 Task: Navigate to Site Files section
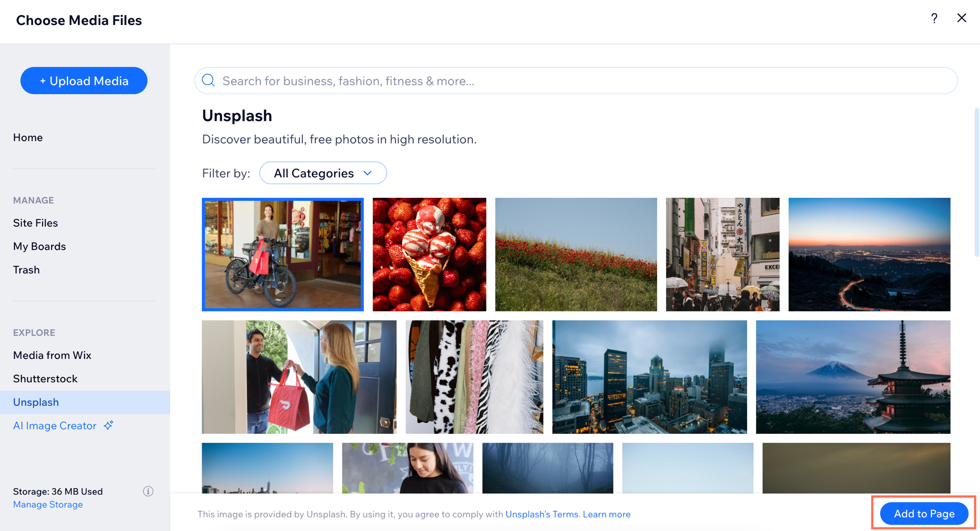pos(35,223)
